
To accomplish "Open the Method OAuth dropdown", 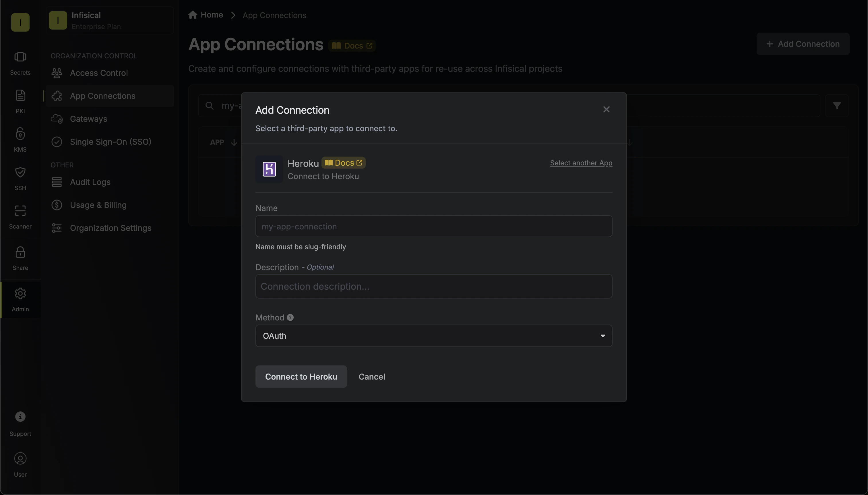I will point(434,336).
